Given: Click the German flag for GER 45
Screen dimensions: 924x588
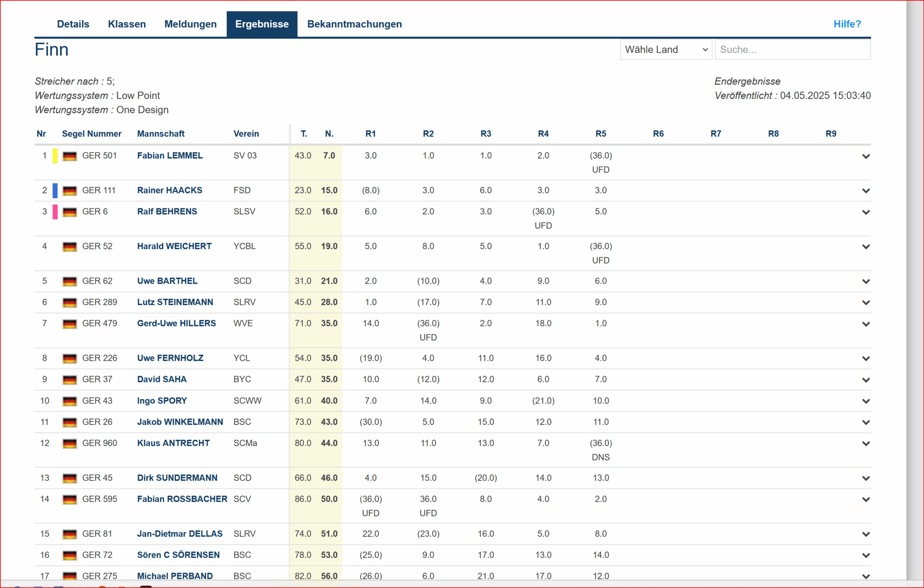Looking at the screenshot, I should point(69,479).
